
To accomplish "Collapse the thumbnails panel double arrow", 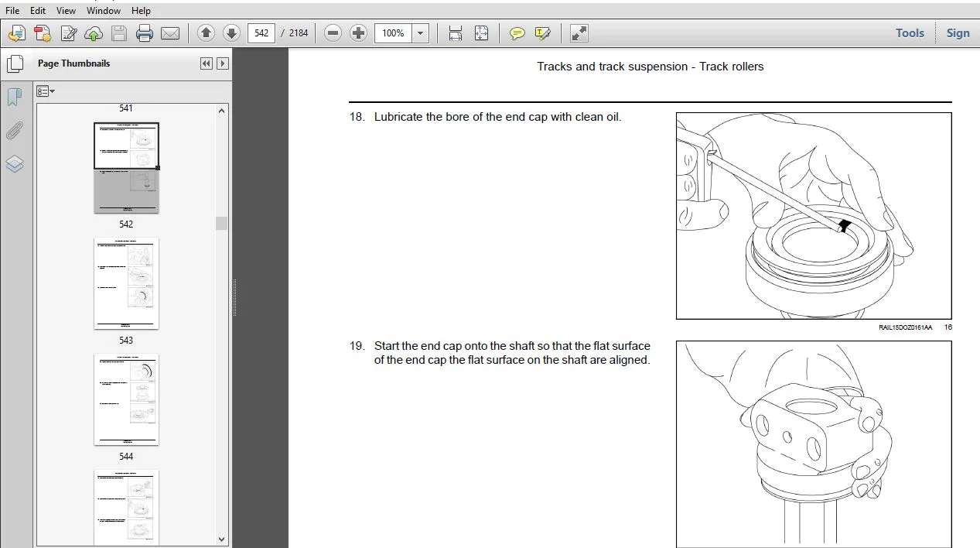I will 206,63.
